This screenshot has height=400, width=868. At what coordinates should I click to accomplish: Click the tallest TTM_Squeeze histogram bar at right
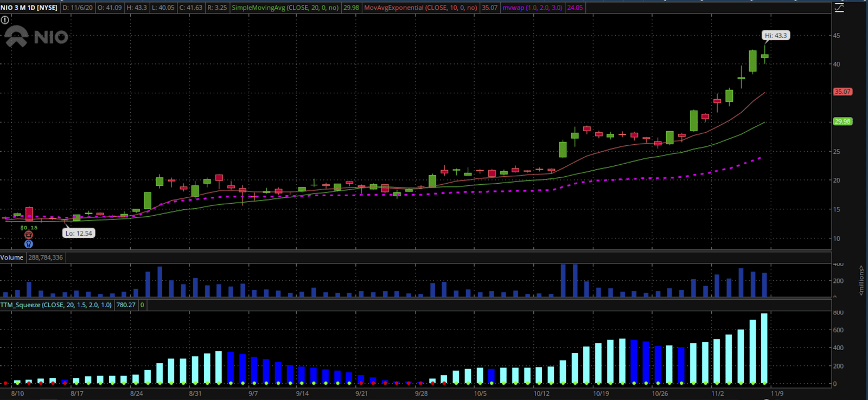coord(764,349)
